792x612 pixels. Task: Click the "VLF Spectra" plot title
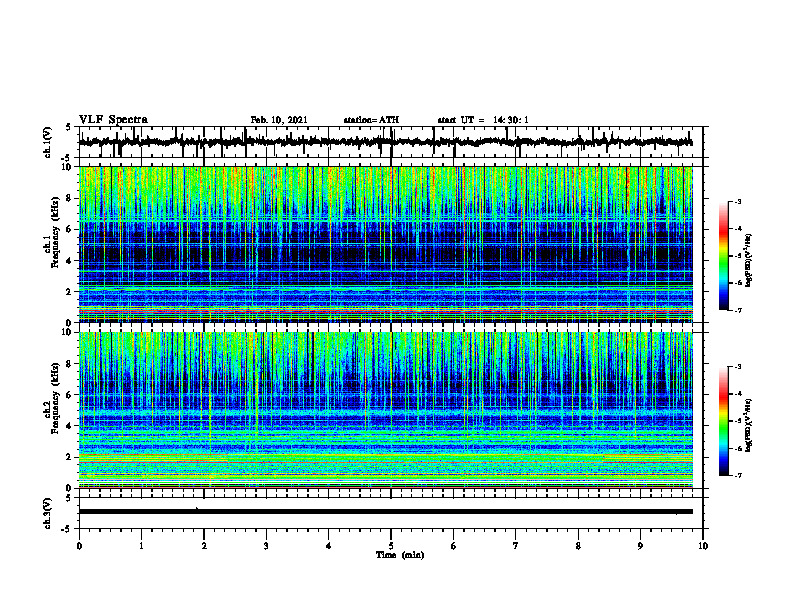113,120
